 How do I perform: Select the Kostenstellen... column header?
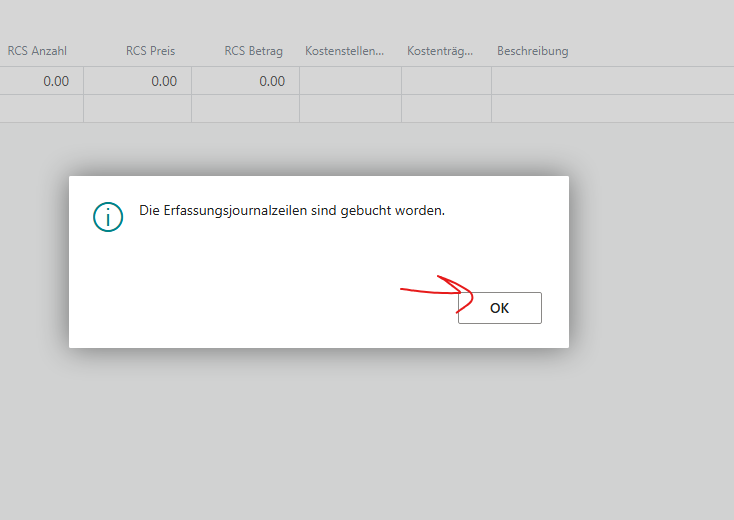[345, 51]
